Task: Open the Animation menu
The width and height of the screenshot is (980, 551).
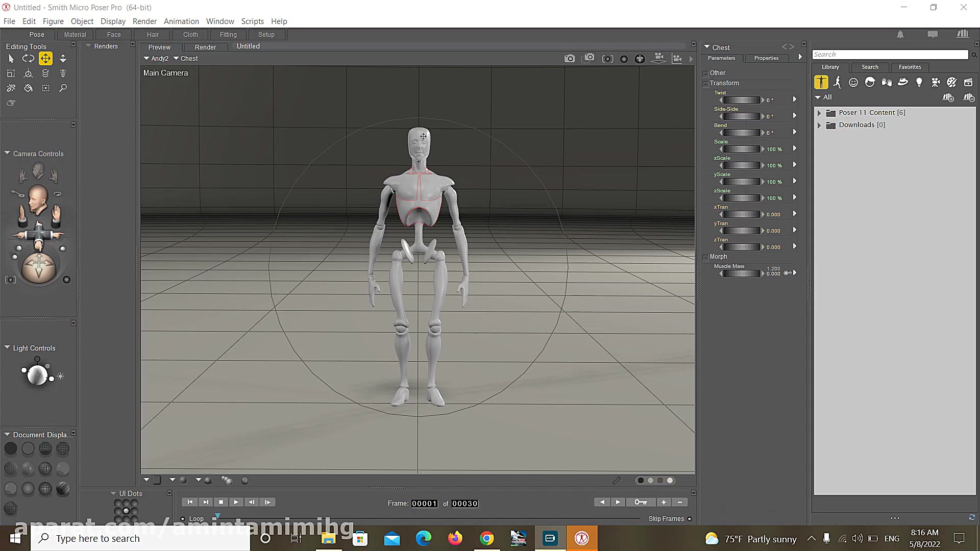Action: click(x=181, y=21)
